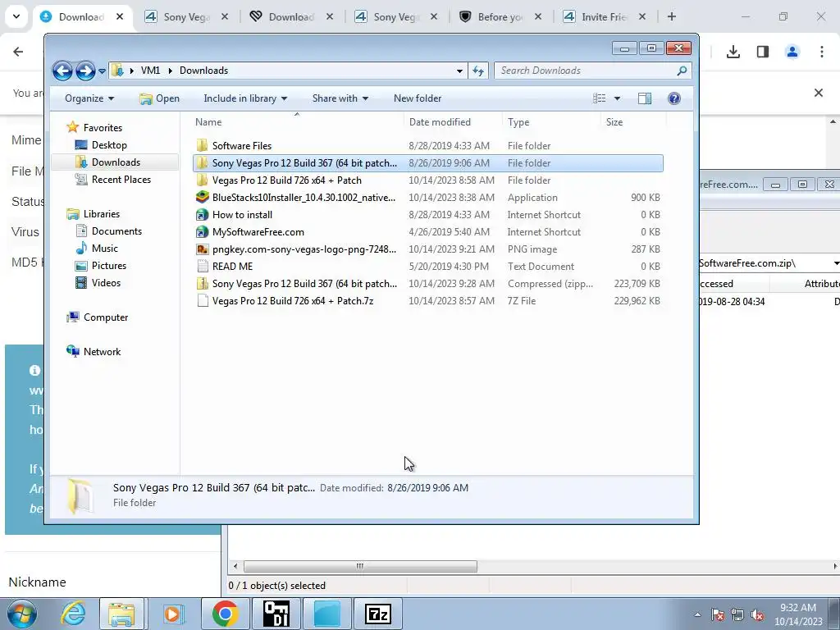Change view using the view icon
This screenshot has height=630, width=840.
point(599,98)
